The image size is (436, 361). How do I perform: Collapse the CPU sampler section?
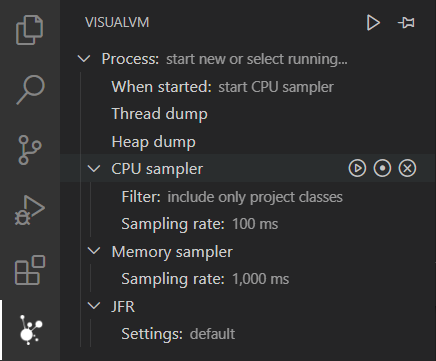click(94, 169)
